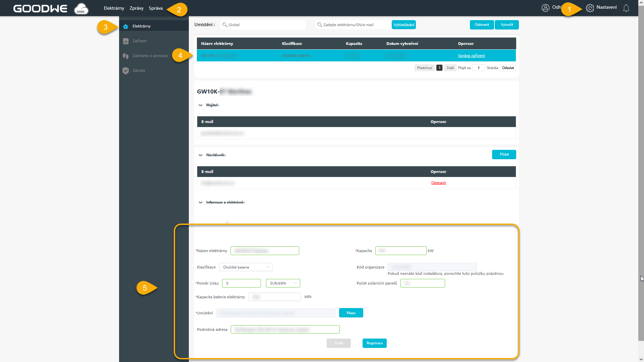Image resolution: width=644 pixels, height=362 pixels.
Task: Click the Datum vytvoření column header
Action: point(402,44)
